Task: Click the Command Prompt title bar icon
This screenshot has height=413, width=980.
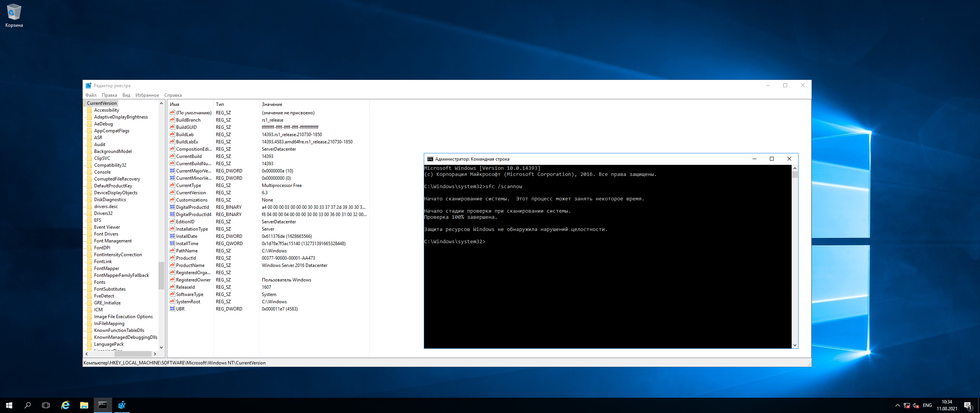Action: [x=430, y=159]
